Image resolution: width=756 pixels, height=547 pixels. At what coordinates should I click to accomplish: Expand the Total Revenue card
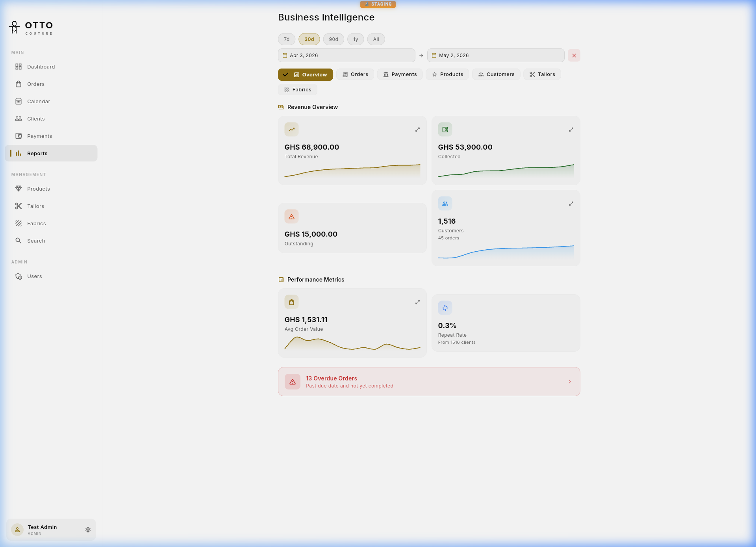point(417,130)
